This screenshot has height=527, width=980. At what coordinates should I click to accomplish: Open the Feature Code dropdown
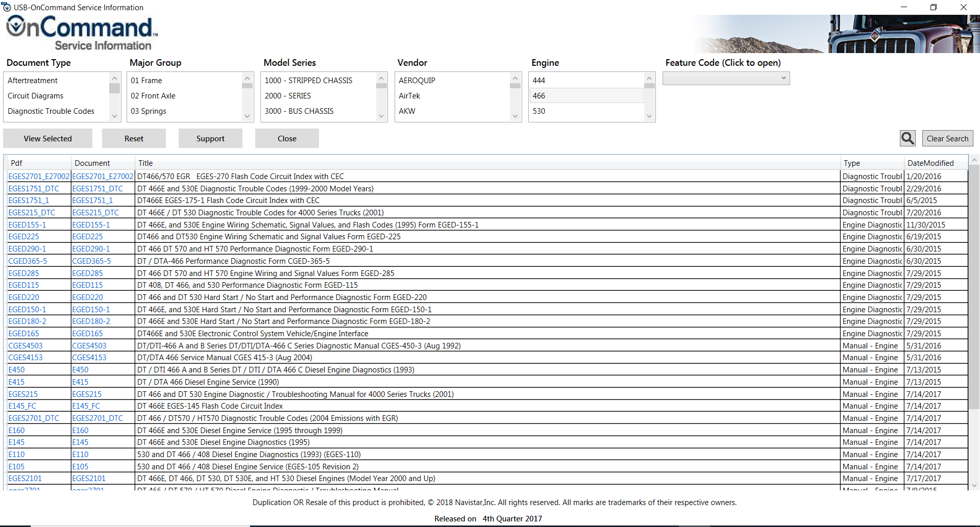click(x=726, y=78)
